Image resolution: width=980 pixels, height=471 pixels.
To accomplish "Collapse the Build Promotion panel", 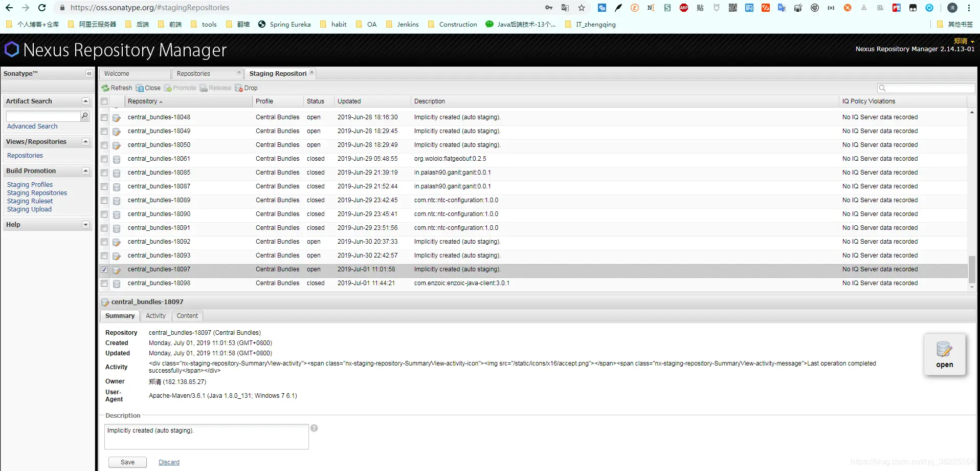I will point(85,171).
